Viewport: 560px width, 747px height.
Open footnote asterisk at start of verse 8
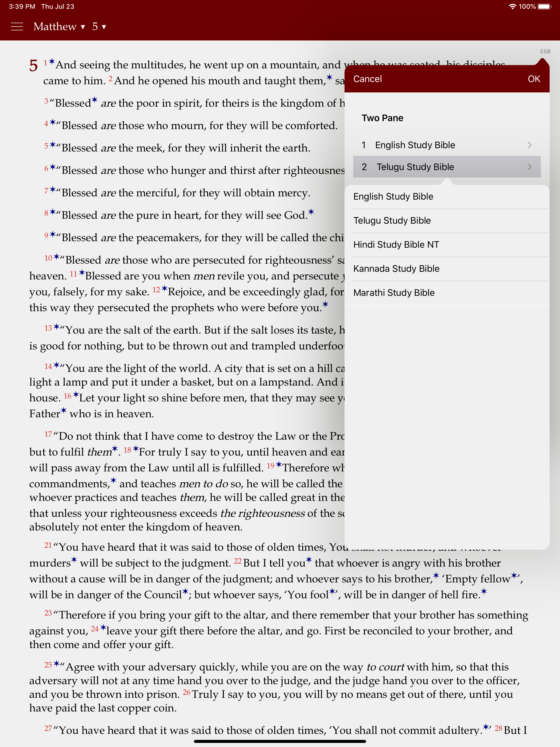tap(53, 212)
